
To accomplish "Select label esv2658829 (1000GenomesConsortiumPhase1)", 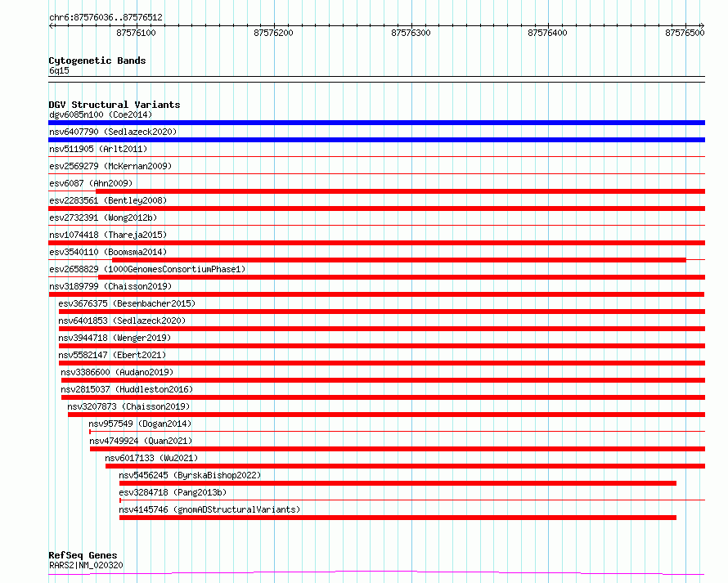I will [147, 269].
